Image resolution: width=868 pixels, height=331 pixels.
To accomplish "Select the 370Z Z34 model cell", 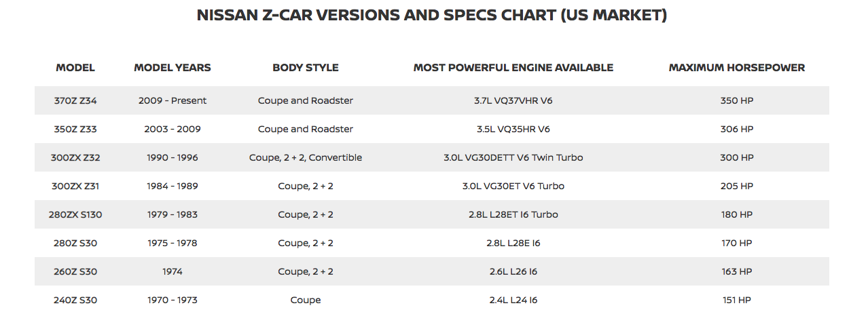I will 75,100.
